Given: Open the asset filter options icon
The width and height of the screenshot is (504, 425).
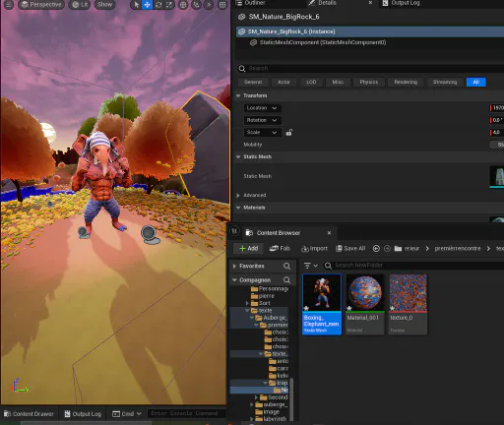Looking at the screenshot, I should point(310,266).
